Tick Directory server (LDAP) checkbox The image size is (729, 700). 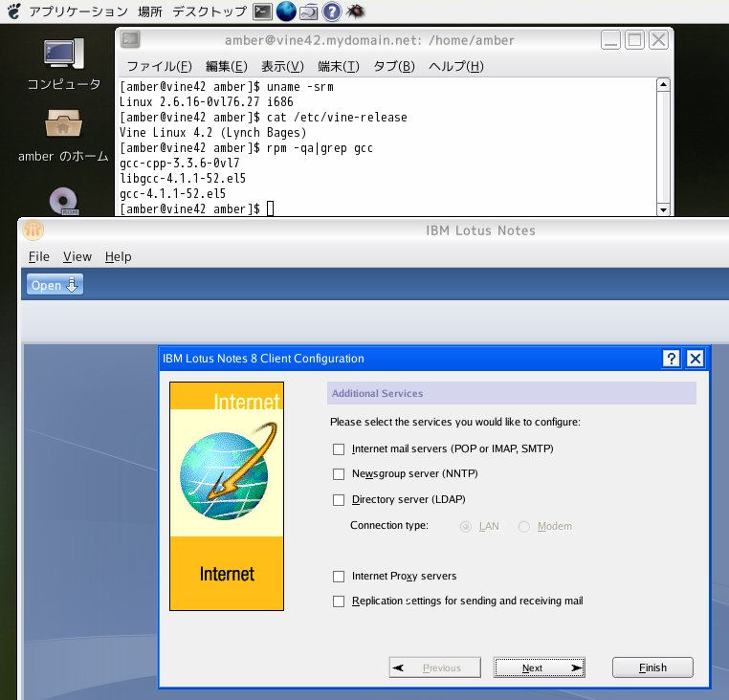pyautogui.click(x=339, y=500)
